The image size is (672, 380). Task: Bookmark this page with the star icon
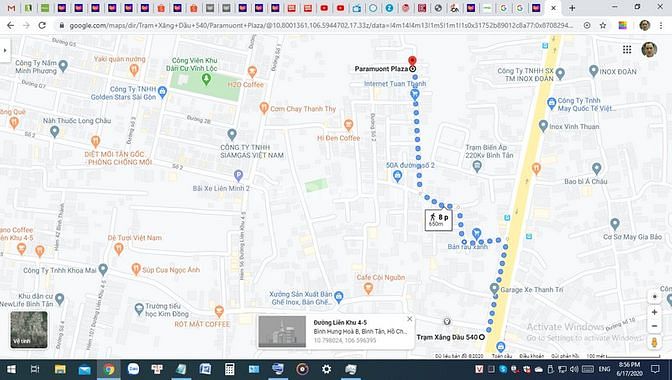pos(603,25)
